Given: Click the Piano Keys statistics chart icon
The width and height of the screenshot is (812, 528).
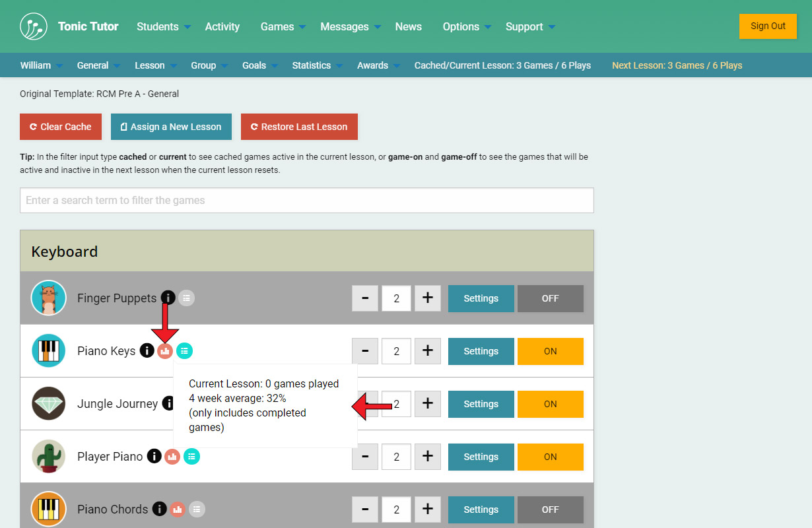Looking at the screenshot, I should (x=165, y=351).
